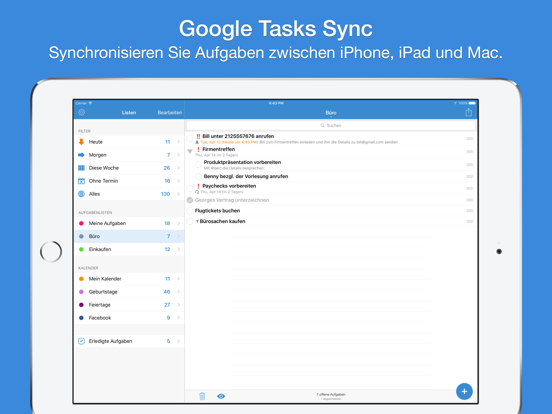Image resolution: width=552 pixels, height=414 pixels.
Task: Click the '7 offene Aufgaben' status text
Action: tap(331, 394)
